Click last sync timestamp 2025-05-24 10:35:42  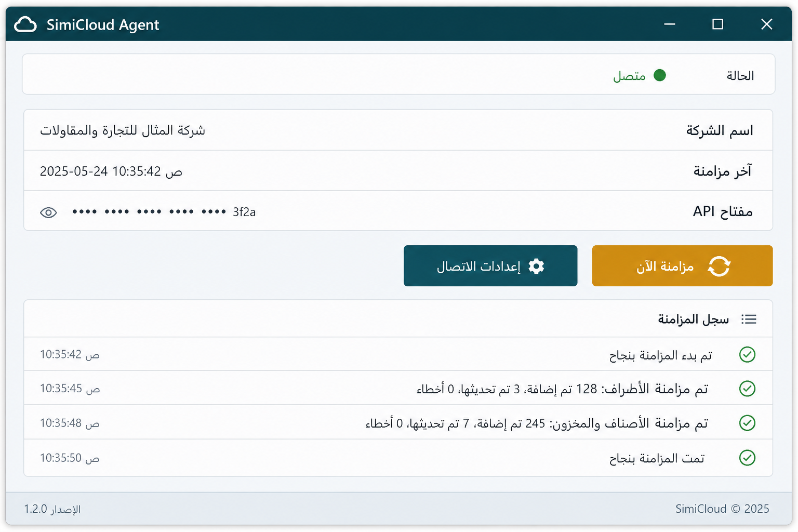[111, 171]
